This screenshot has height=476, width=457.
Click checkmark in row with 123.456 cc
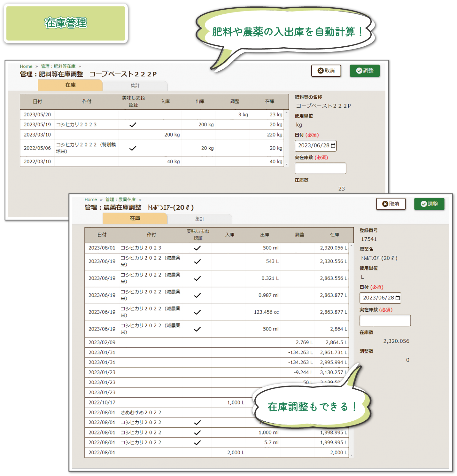(198, 312)
